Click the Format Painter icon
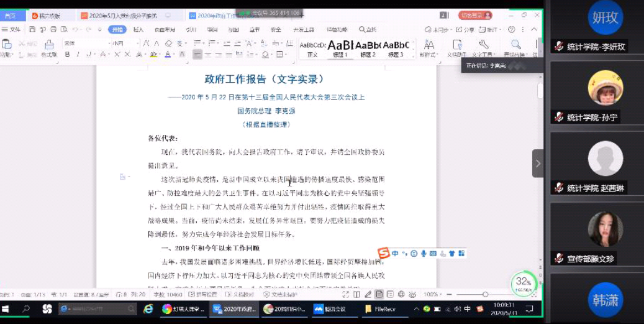Image resolution: width=644 pixels, height=324 pixels. (48, 47)
